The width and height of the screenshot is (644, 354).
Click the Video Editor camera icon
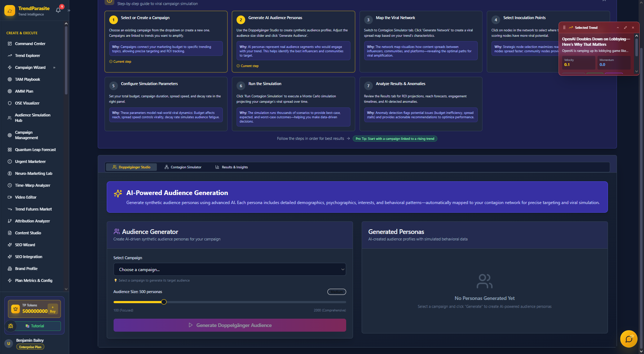[10, 197]
